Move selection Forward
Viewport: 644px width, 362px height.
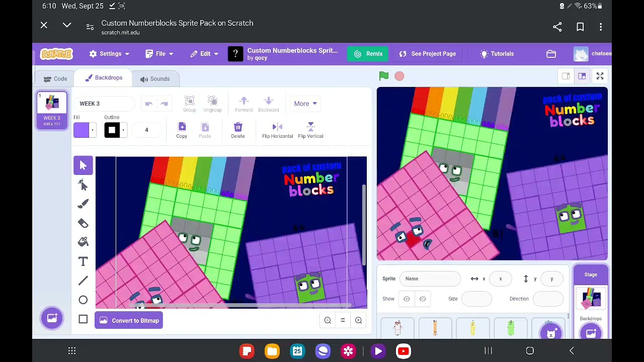[x=244, y=104]
